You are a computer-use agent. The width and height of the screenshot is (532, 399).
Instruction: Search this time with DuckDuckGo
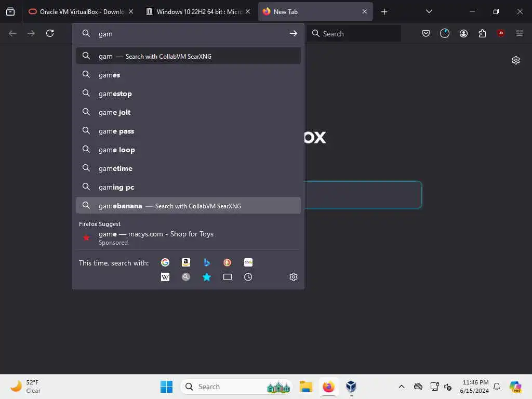pos(228,262)
